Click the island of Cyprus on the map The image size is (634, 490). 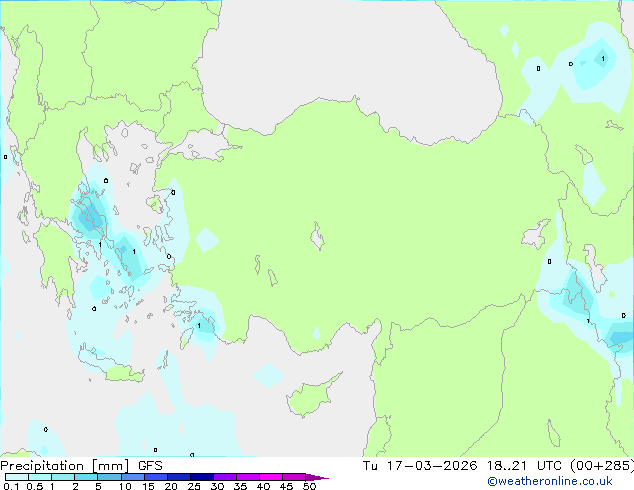click(x=311, y=397)
